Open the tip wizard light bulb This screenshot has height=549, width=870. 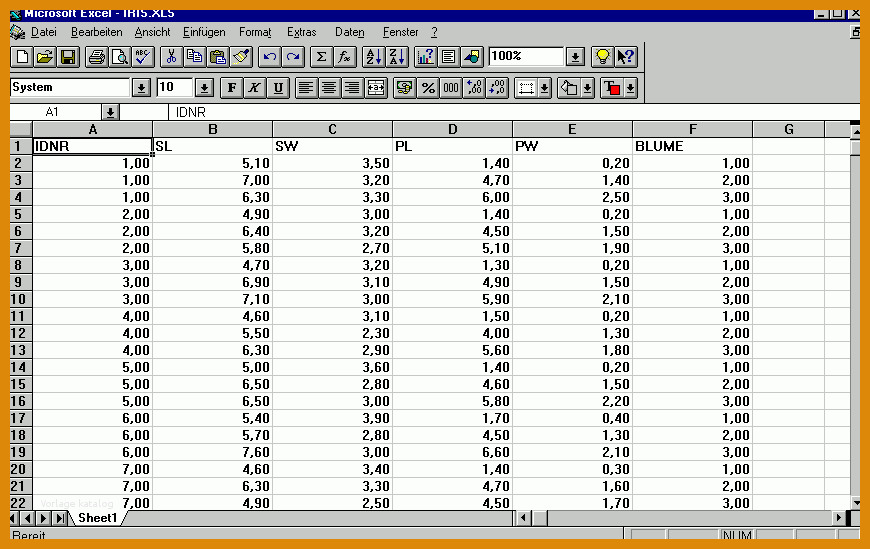click(602, 57)
